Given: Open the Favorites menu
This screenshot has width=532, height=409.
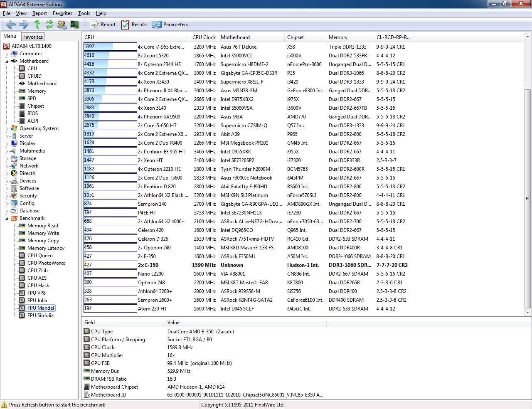Looking at the screenshot, I should pos(62,13).
